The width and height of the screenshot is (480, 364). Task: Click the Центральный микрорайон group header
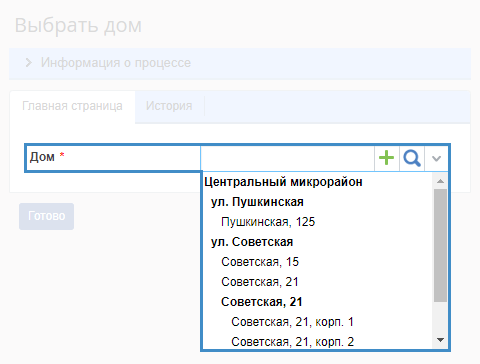click(x=283, y=182)
